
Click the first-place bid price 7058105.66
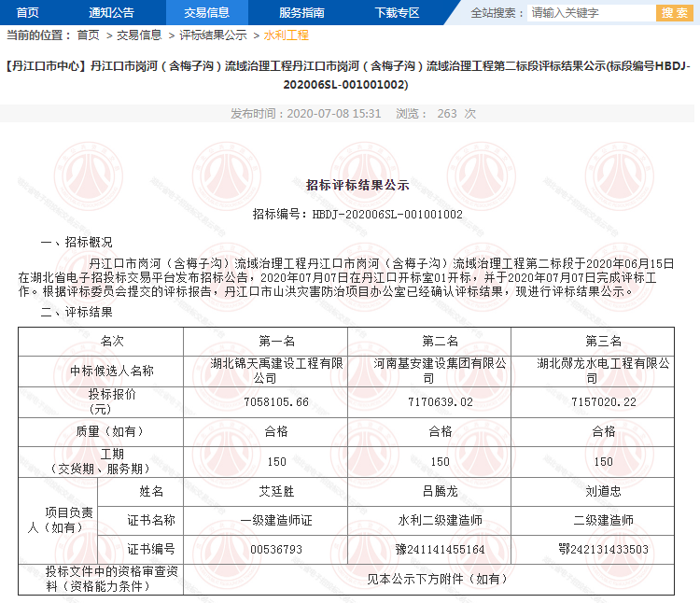click(x=277, y=401)
